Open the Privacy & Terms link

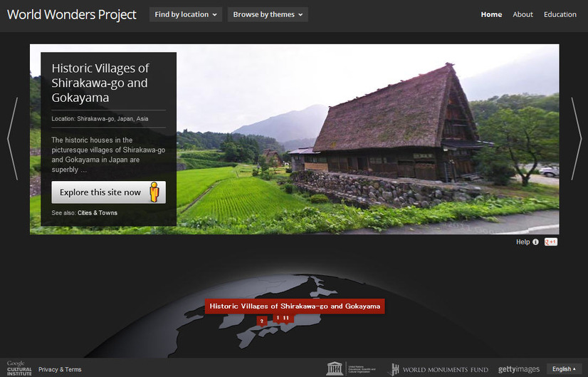click(x=60, y=369)
